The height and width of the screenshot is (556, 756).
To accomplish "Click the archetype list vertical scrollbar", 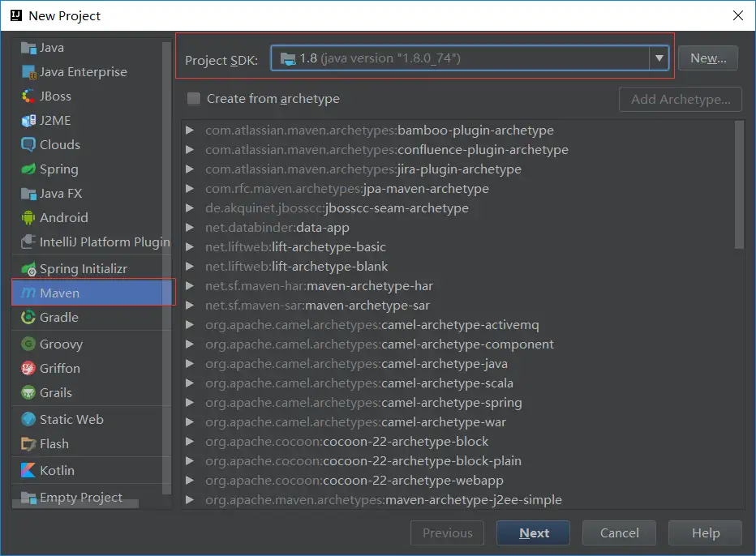I will click(x=739, y=185).
